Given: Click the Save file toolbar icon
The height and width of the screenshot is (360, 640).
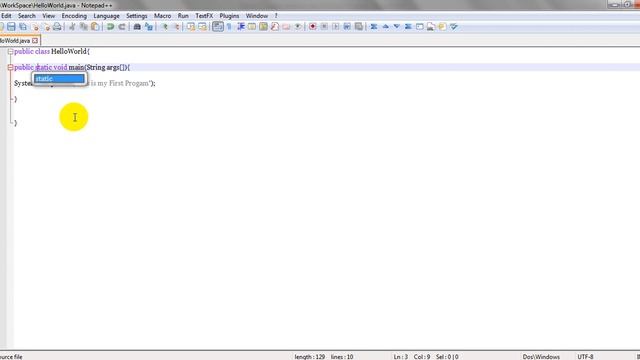Looking at the screenshot, I should pyautogui.click(x=11, y=27).
